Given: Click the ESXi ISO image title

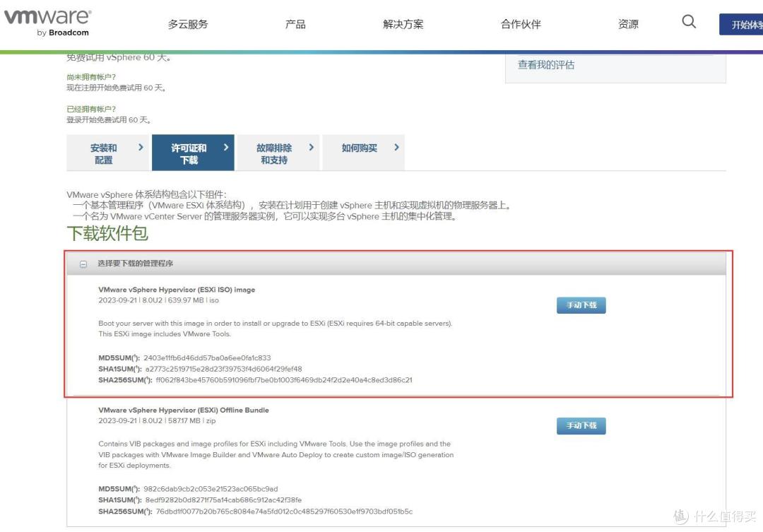Looking at the screenshot, I should [177, 290].
